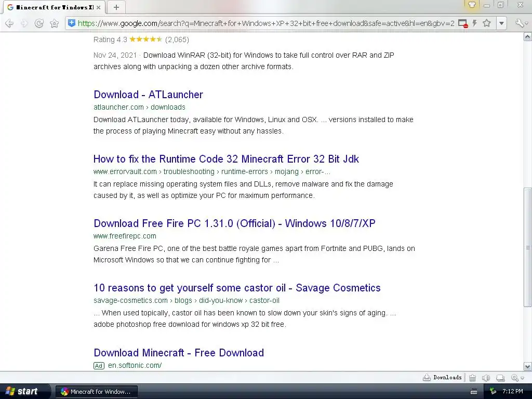Click the favorites star beside refresh
532x399 pixels.
pyautogui.click(x=54, y=23)
